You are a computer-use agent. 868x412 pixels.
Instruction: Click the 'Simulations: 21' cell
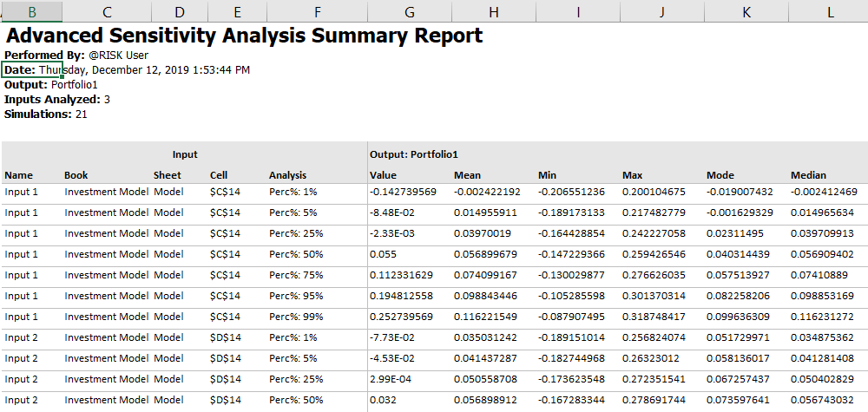tap(45, 114)
